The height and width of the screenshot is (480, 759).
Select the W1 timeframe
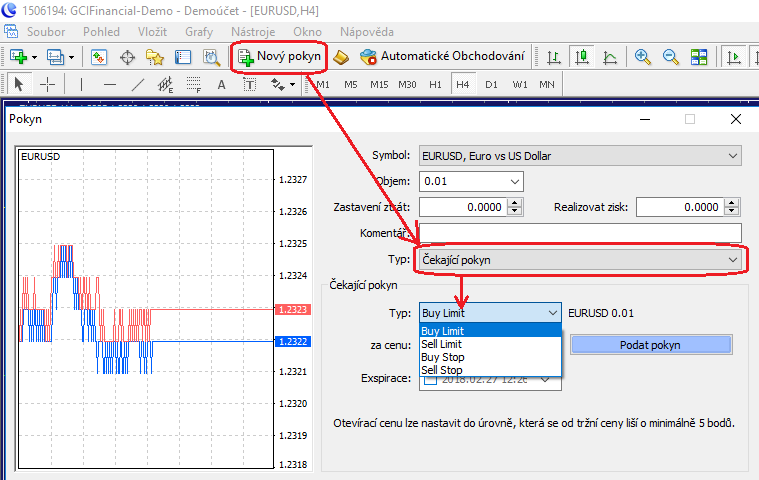coord(520,85)
